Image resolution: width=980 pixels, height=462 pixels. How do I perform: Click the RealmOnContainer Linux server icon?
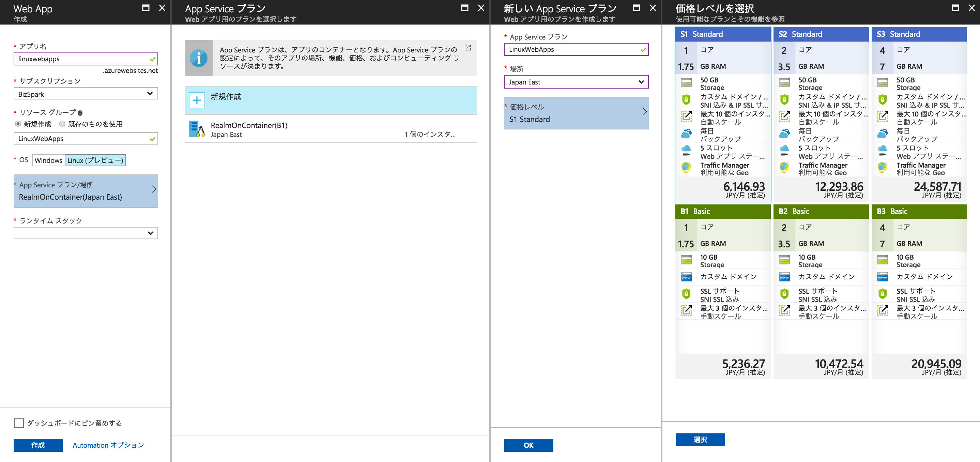tap(197, 129)
